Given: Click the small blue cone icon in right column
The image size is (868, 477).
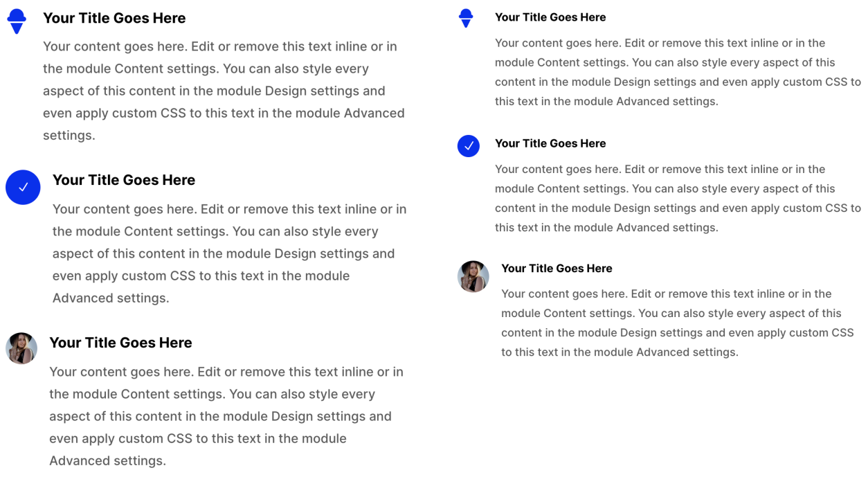Looking at the screenshot, I should 466,19.
